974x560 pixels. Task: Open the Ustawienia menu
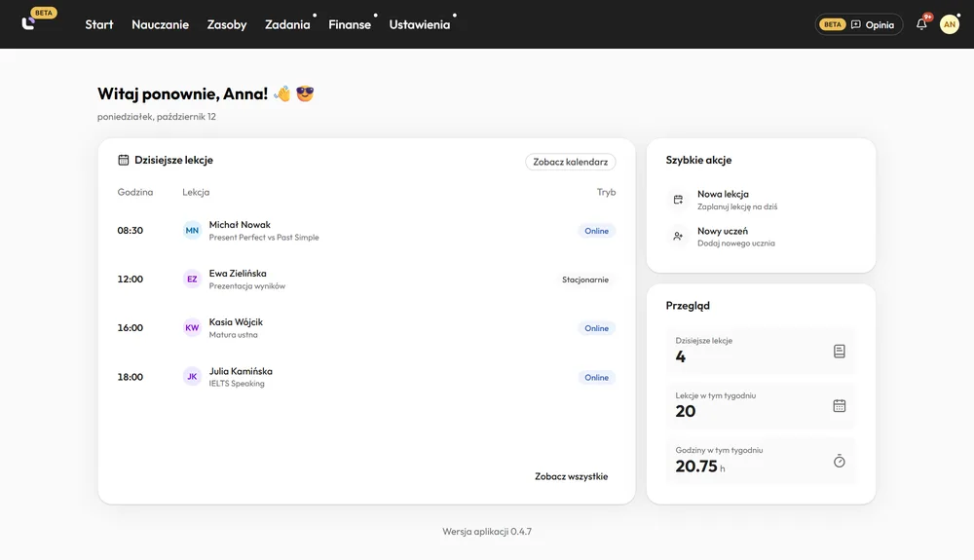pos(419,24)
